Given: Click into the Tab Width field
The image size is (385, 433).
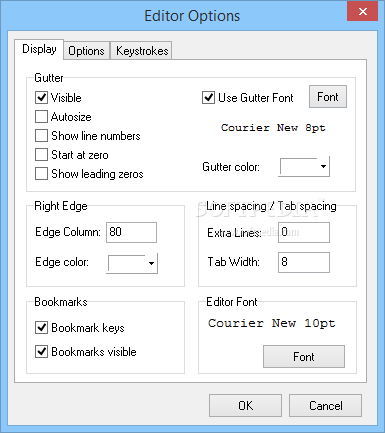Looking at the screenshot, I should tap(304, 262).
